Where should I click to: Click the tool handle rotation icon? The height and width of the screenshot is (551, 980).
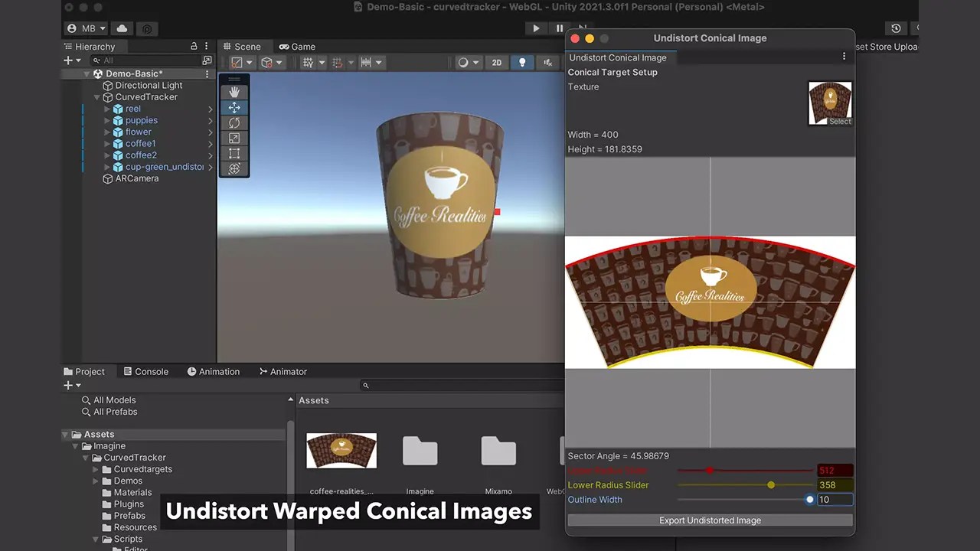266,63
